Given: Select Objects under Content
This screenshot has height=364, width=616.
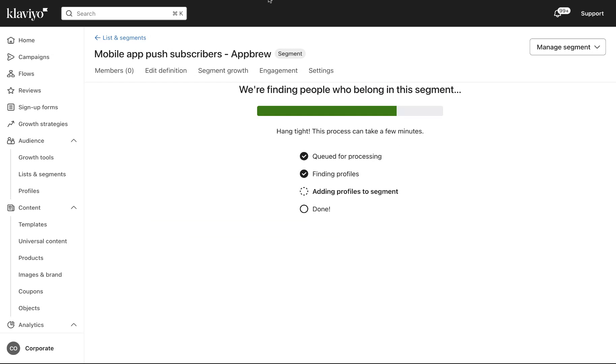Looking at the screenshot, I should point(29,308).
